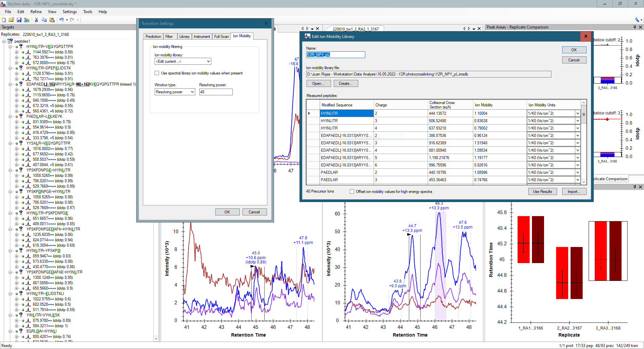Click the Resolving power input field
This screenshot has width=644, height=349.
click(x=216, y=92)
